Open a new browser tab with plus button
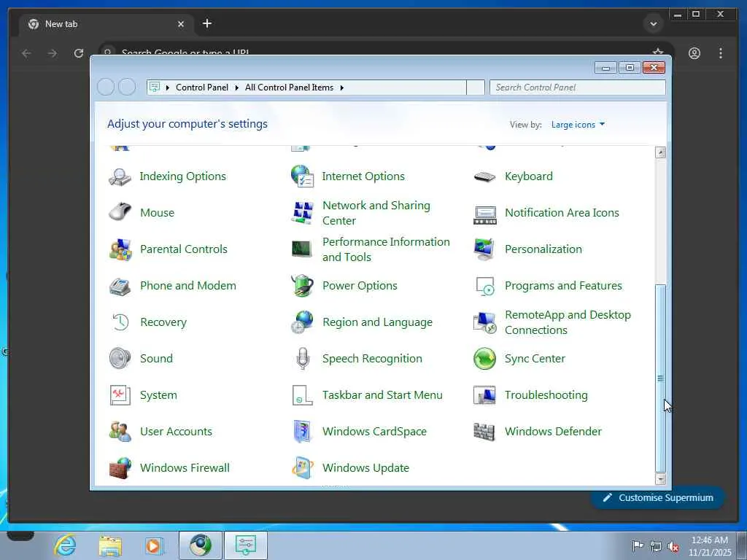The image size is (747, 560). [x=206, y=23]
